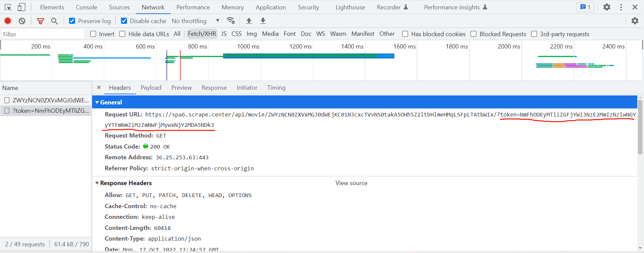Filter requests by Img type
Viewport: 644px width, 253px height.
[252, 34]
